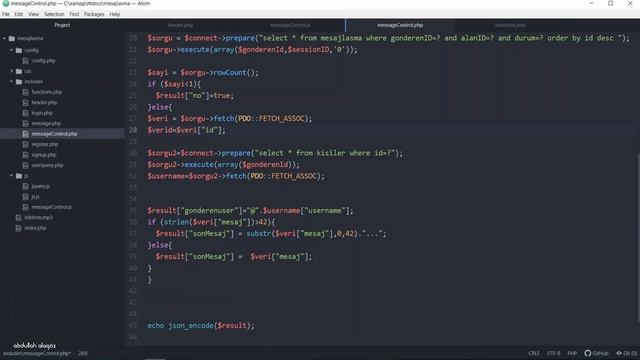Click CRLF line ending selector
Viewport: 640px width, 360px height.
point(534,353)
